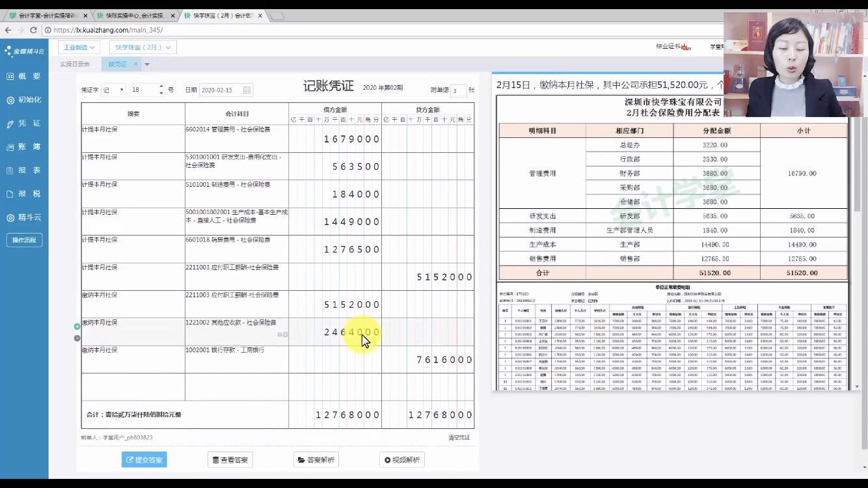Select account 5101001 制造费用 - 社会保险费
Viewport: 868px width, 488px height.
pyautogui.click(x=237, y=194)
